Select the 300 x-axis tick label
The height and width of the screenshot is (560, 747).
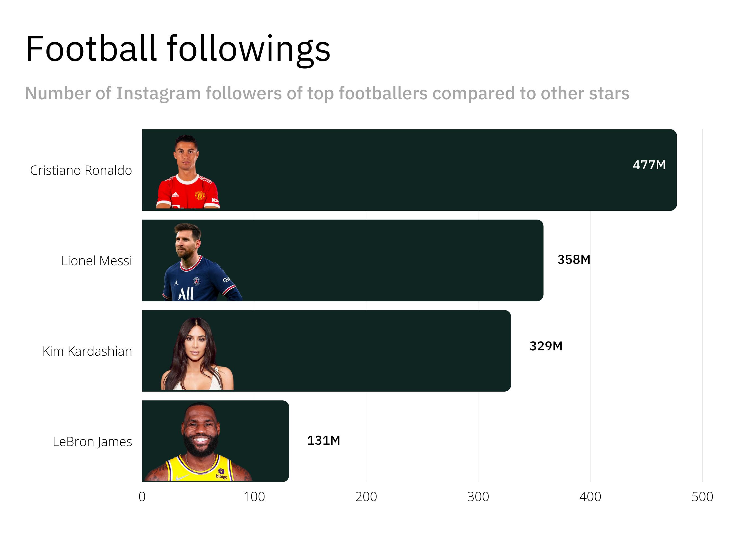point(478,497)
